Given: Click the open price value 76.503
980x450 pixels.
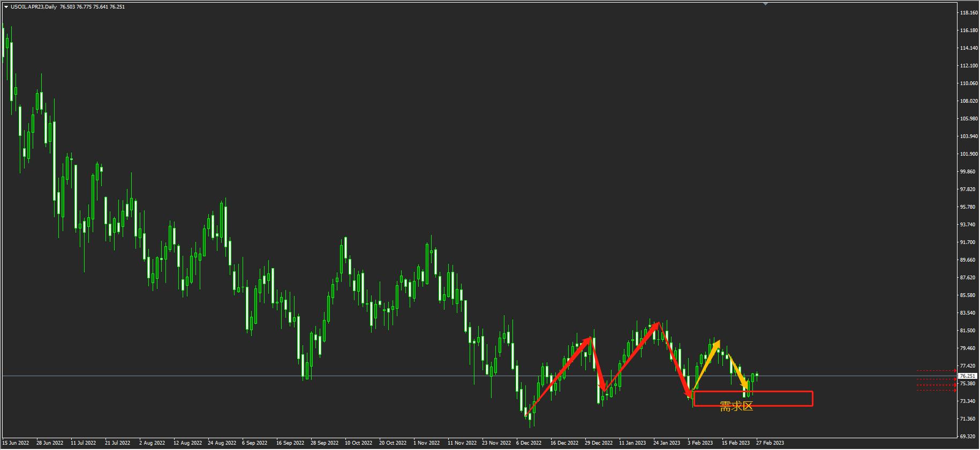Looking at the screenshot, I should point(67,7).
